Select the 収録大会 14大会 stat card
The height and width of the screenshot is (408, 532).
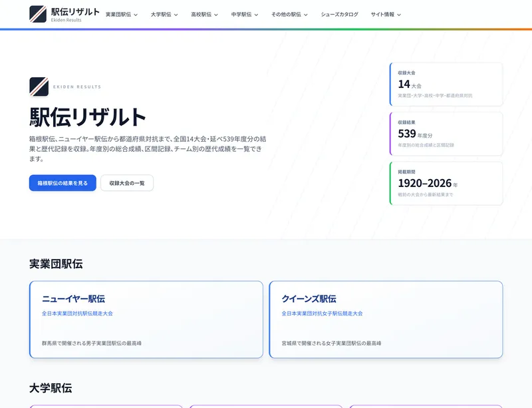coord(446,84)
